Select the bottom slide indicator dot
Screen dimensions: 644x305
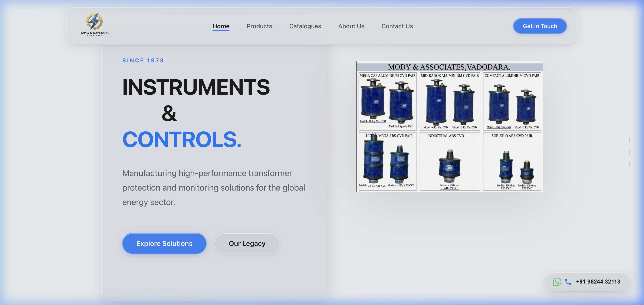click(x=629, y=164)
